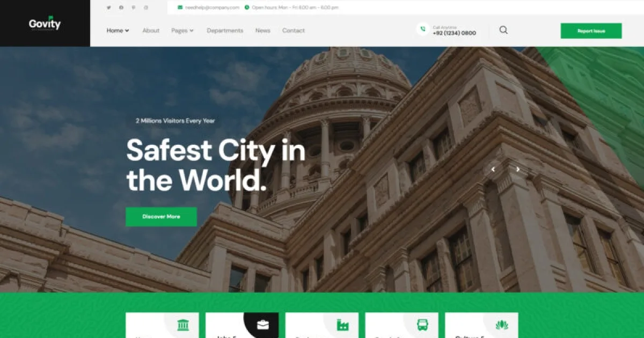Viewport: 644px width, 338px height.
Task: Click the government building card icon
Action: tap(184, 325)
